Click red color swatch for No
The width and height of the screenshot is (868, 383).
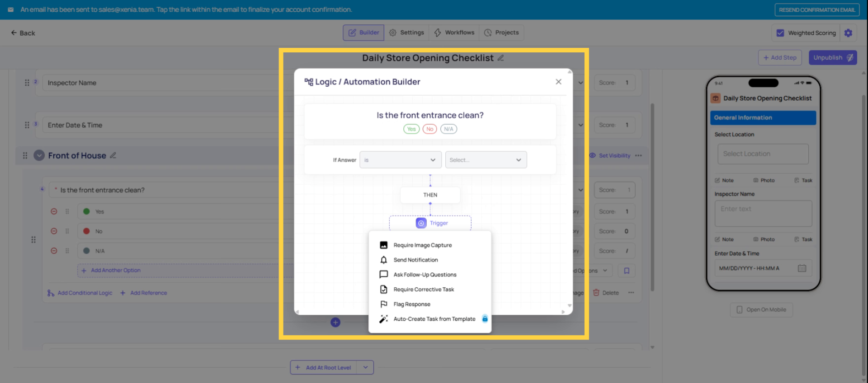[x=86, y=231]
